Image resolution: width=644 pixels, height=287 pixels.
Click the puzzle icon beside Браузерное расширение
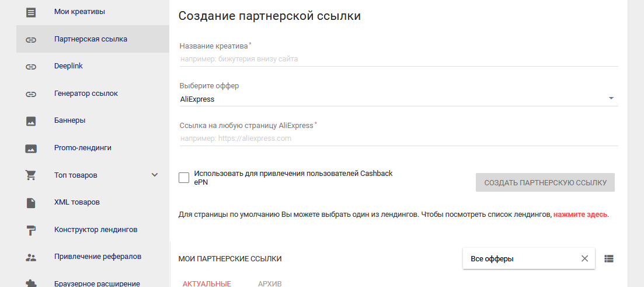[x=31, y=283]
